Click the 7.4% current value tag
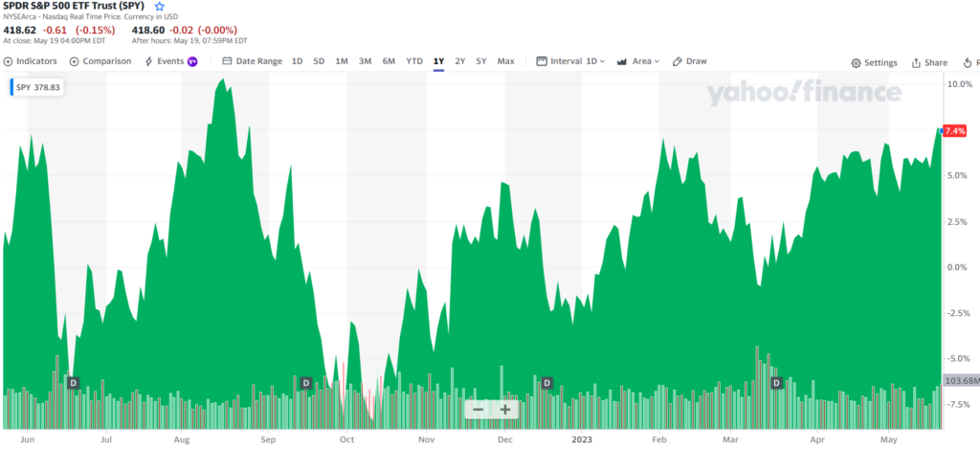 coord(954,130)
